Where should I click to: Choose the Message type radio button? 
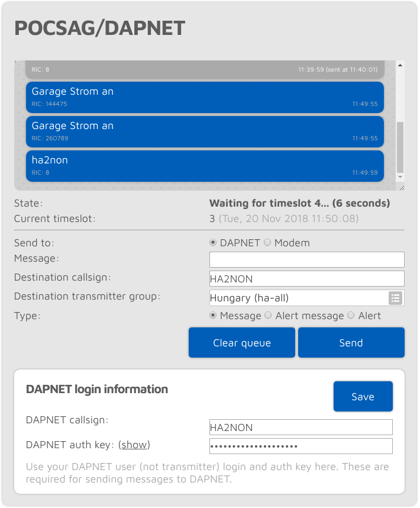pos(214,316)
